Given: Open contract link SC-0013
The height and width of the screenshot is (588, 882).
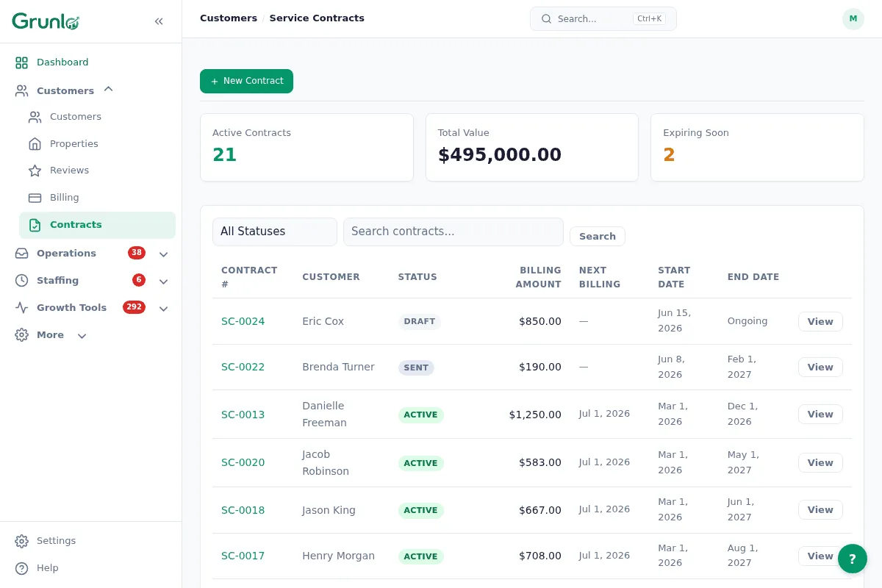Looking at the screenshot, I should pyautogui.click(x=243, y=415).
